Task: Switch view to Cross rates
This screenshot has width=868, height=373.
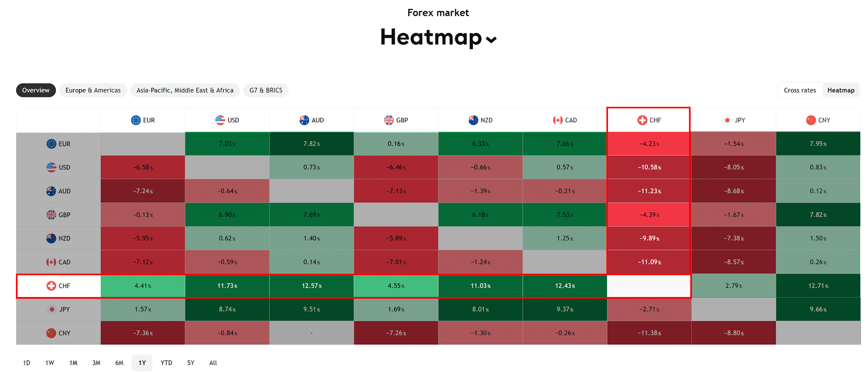Action: (800, 90)
